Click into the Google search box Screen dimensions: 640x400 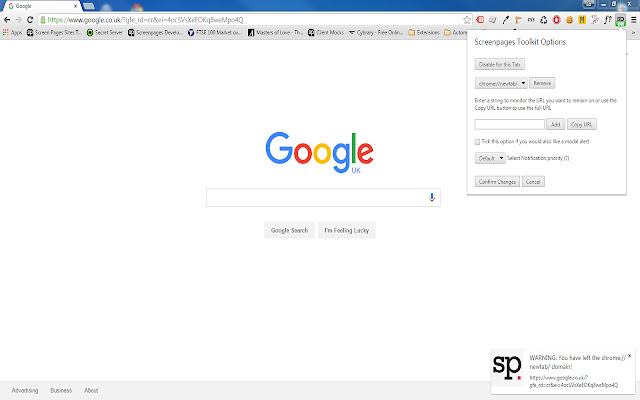coord(323,198)
